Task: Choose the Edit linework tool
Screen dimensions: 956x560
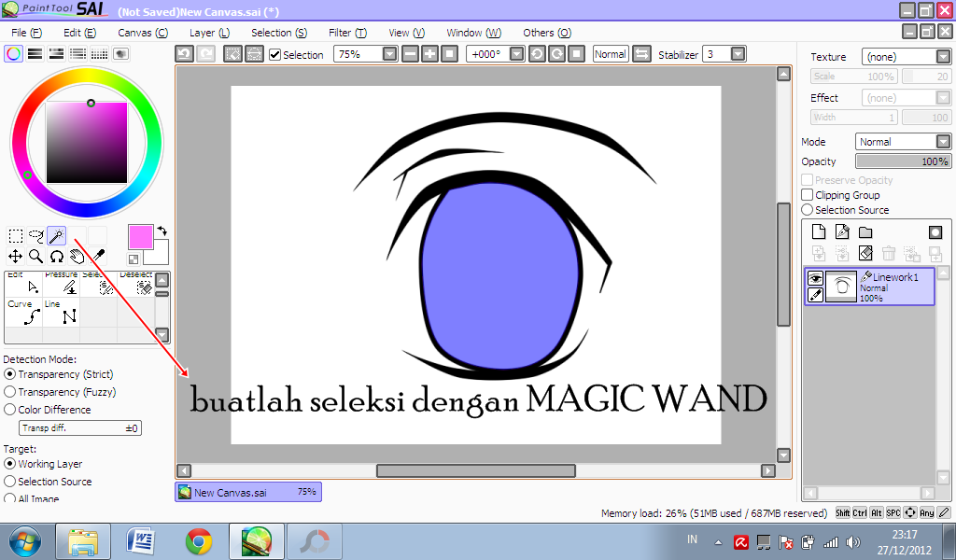Action: click(x=24, y=284)
